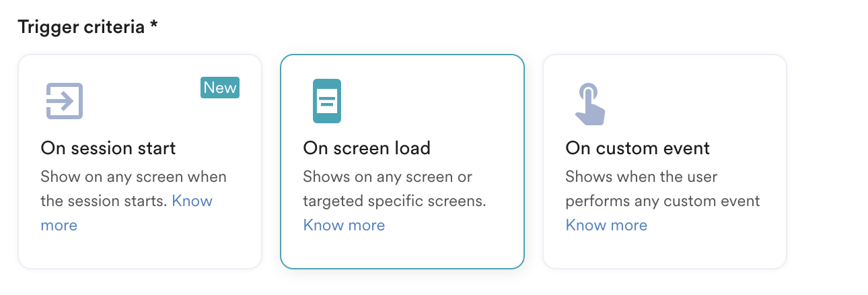868x295 pixels.
Task: Click the teal screen load phone icon
Action: [x=327, y=101]
